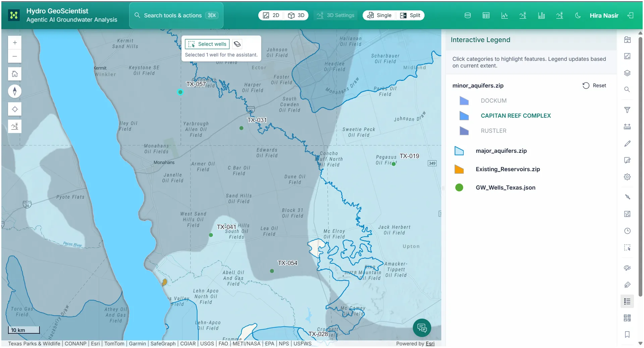The height and width of the screenshot is (348, 644).
Task: Toggle RUSTLER category highlight in legend
Action: [x=493, y=131]
